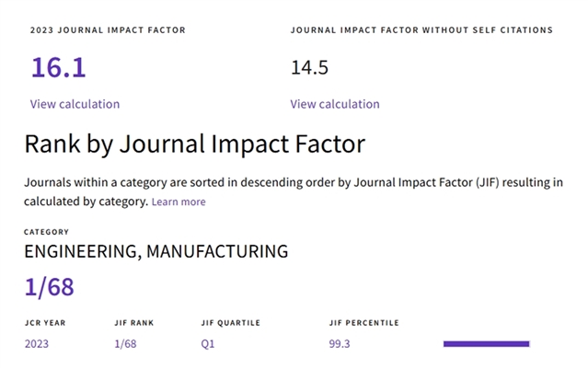
Task: Click the 14.5 without self citations value
Action: [309, 68]
